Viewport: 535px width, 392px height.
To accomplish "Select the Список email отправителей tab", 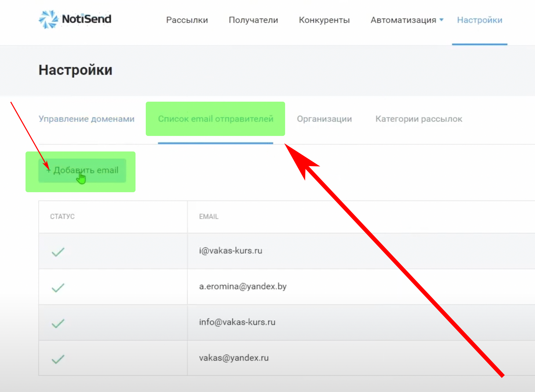I will (x=216, y=119).
